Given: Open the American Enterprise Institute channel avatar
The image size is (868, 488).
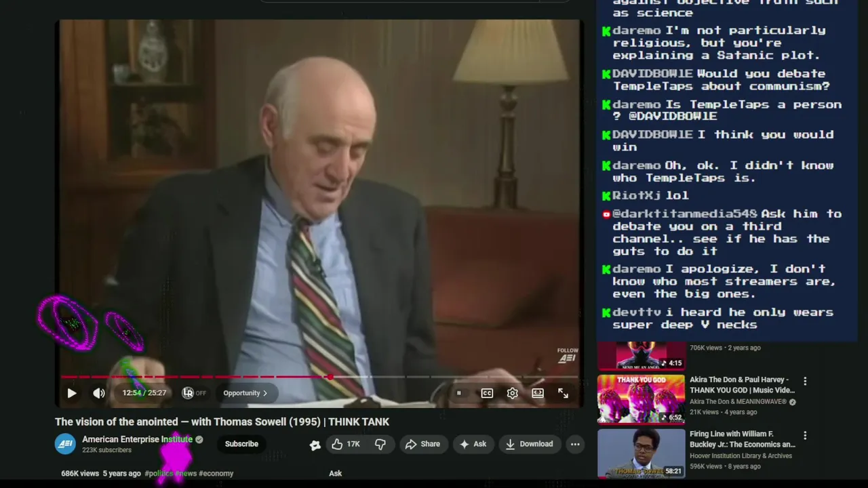Looking at the screenshot, I should (x=65, y=444).
